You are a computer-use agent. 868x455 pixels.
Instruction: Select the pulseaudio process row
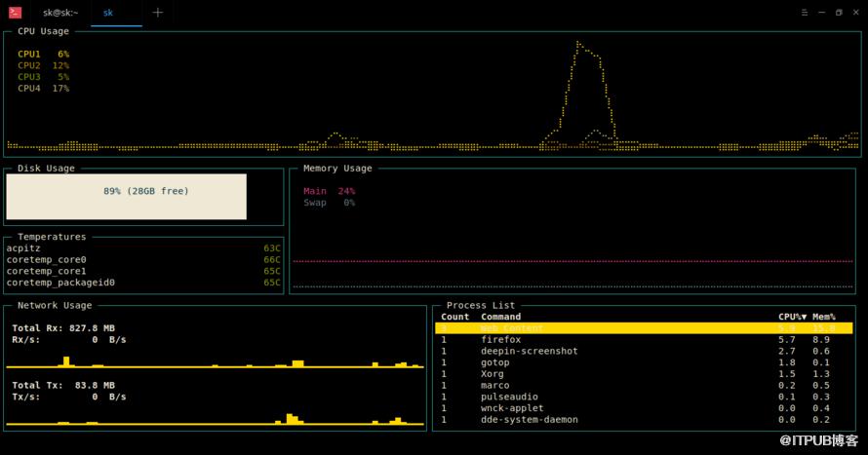(644, 397)
